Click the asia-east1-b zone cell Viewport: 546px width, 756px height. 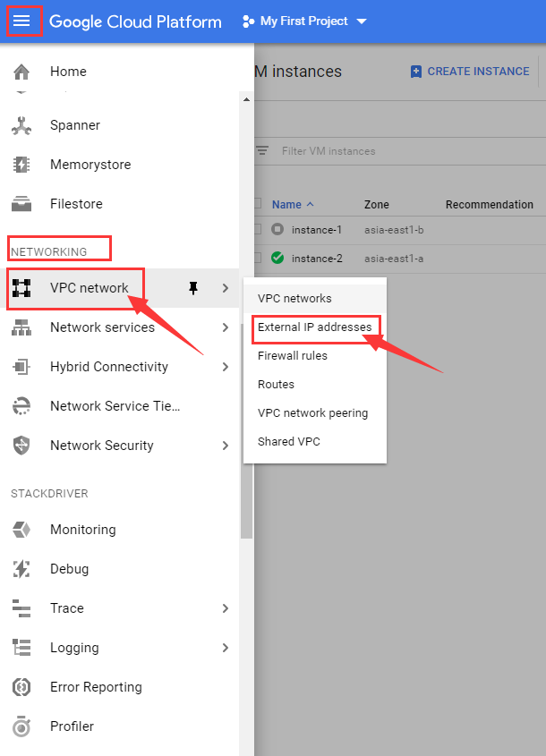(x=394, y=230)
